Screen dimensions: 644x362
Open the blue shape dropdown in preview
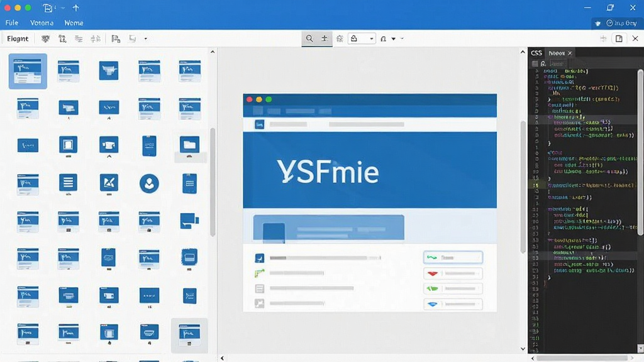coord(453,304)
